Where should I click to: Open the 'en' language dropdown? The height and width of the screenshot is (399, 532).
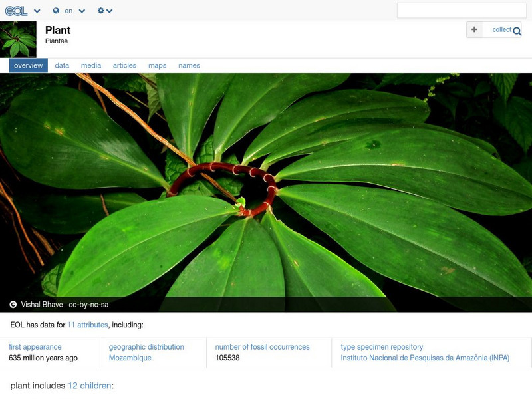click(x=74, y=11)
